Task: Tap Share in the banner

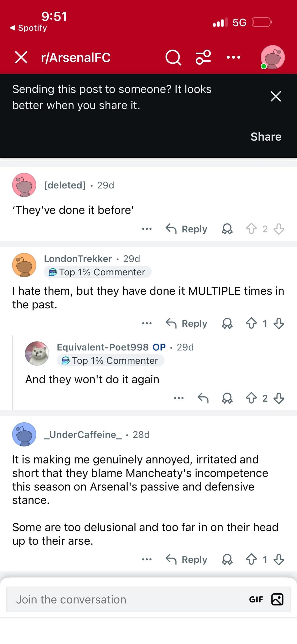Action: click(266, 137)
